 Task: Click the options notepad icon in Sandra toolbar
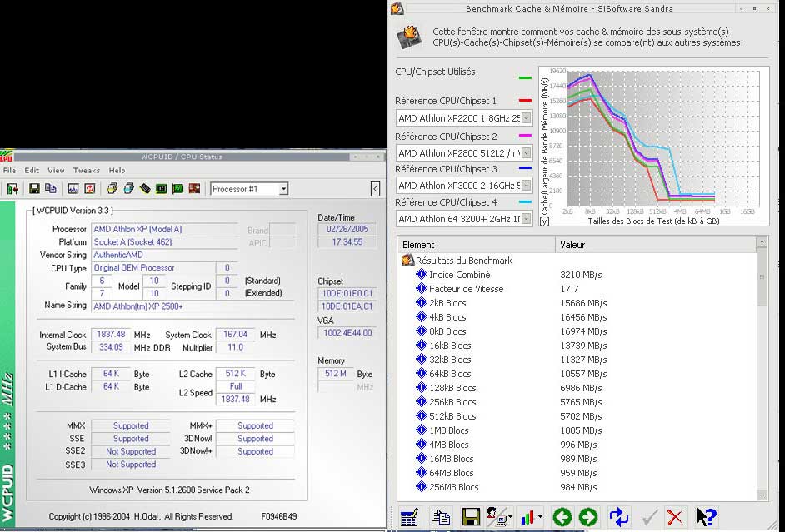pos(409,517)
